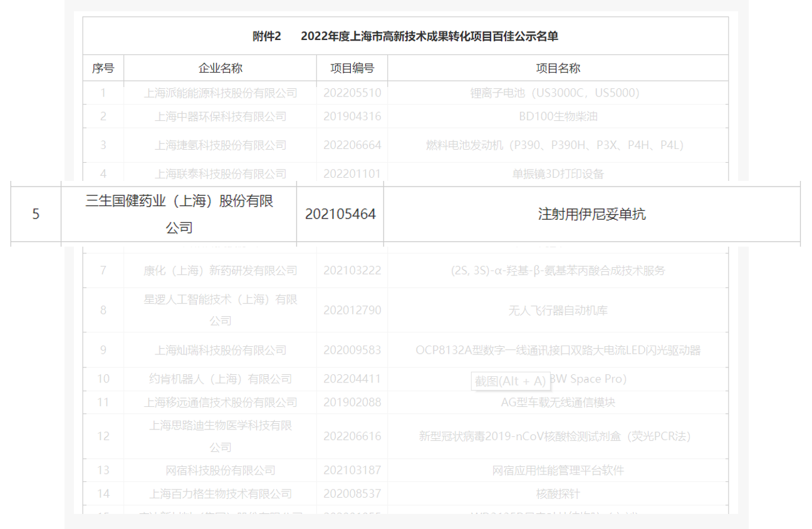Select project number 202206664
This screenshot has height=529, width=812.
352,145
